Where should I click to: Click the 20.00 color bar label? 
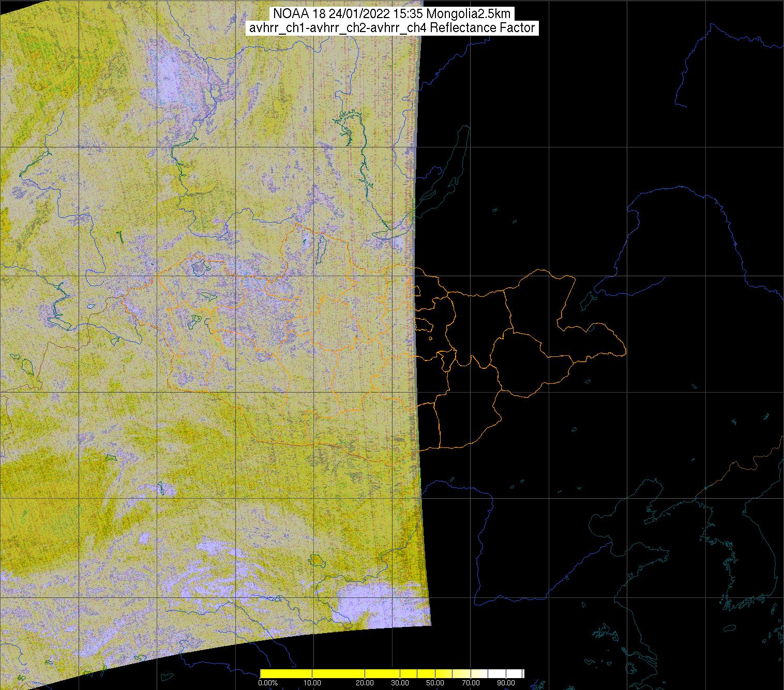(365, 683)
